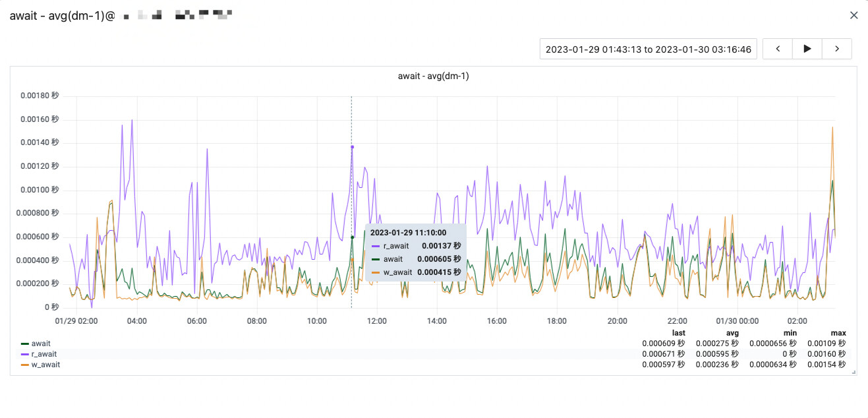Toggle the await series in legend
Image resolution: width=868 pixels, height=418 pixels.
41,343
